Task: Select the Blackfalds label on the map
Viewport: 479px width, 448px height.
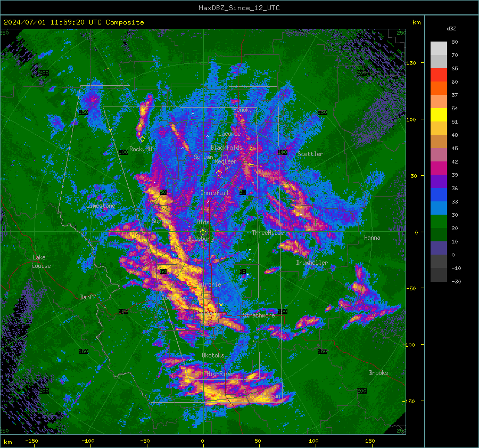Action: tap(226, 148)
